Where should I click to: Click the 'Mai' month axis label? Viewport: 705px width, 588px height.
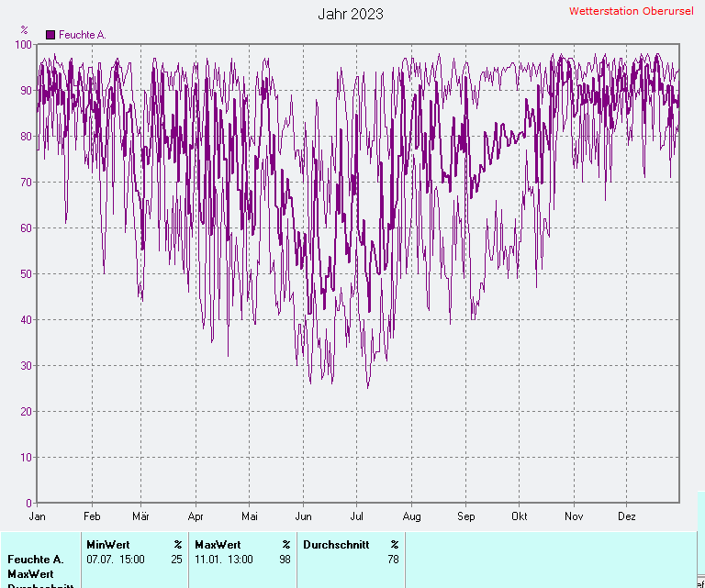pos(250,516)
